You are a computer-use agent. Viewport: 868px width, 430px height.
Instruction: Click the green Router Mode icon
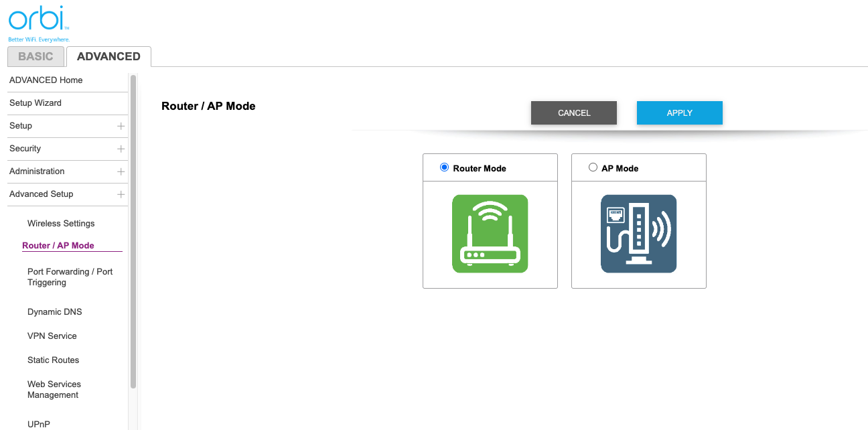(x=490, y=234)
